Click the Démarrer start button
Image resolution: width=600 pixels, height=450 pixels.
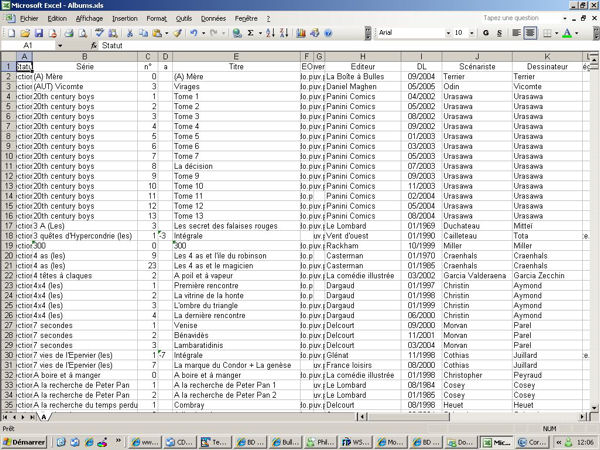(24, 442)
